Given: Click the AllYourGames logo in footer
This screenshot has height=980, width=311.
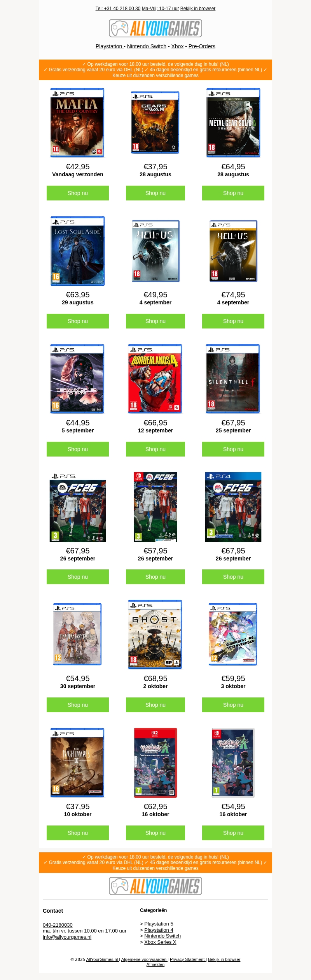Looking at the screenshot, I should coord(155,886).
